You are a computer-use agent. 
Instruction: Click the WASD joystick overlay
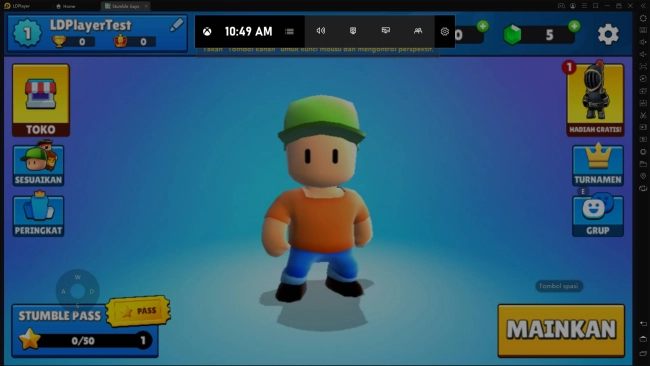coord(78,291)
